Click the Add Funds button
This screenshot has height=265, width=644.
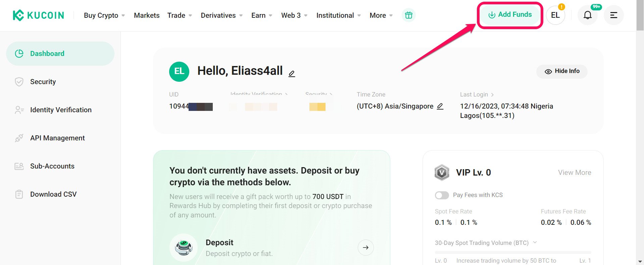pyautogui.click(x=510, y=15)
